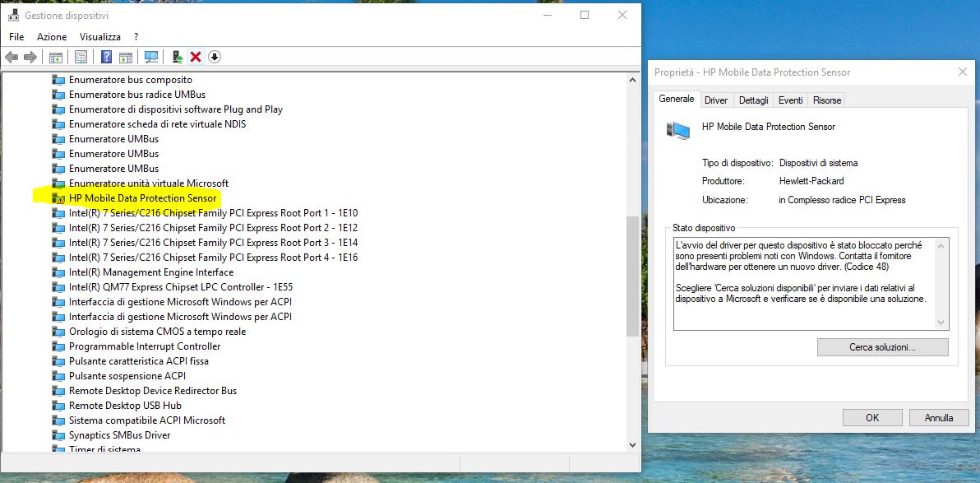The width and height of the screenshot is (980, 483).
Task: Select Remote Desktop Device Redirector Bus
Action: [153, 390]
